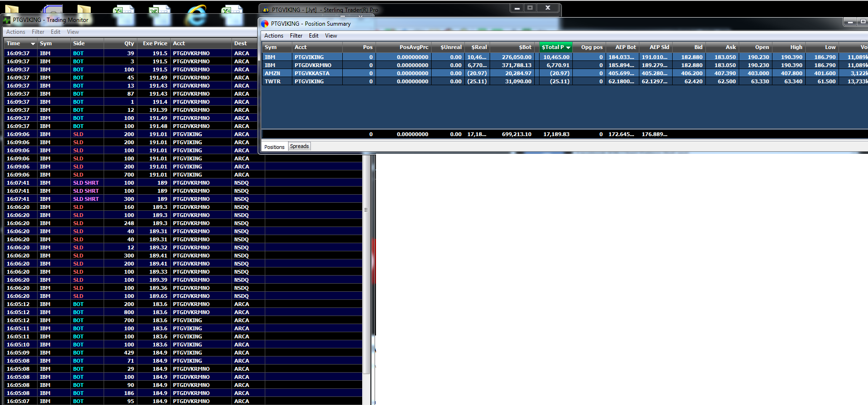Open the Internet Explorer desktop icon
Viewport: 868px width, 405px height.
point(196,14)
